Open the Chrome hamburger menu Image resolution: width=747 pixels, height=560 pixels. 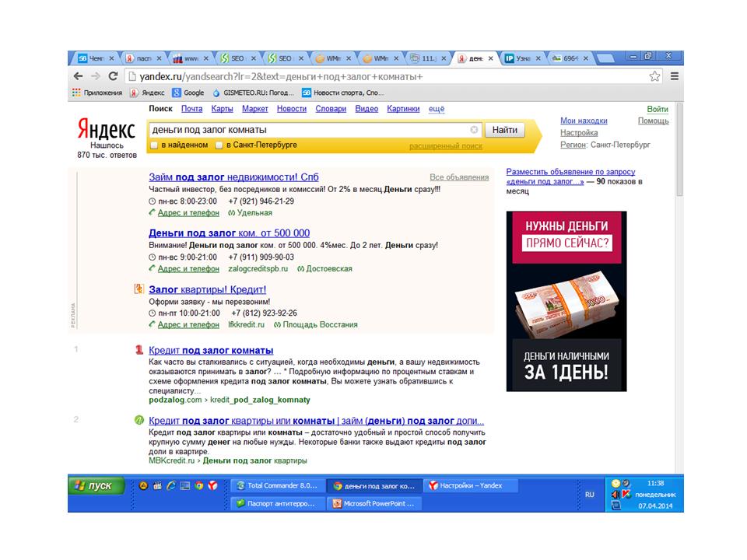click(x=674, y=76)
